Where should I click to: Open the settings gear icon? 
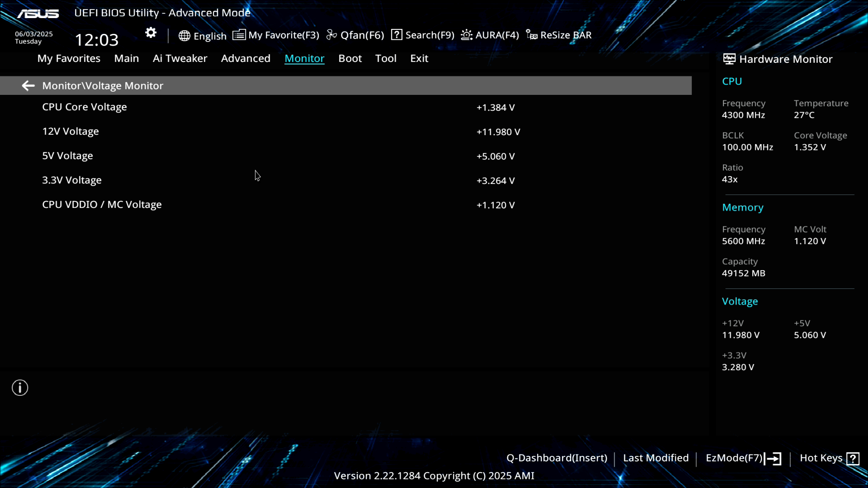151,33
